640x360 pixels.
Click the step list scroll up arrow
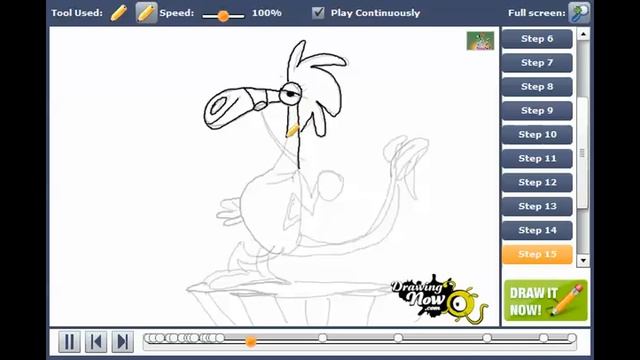(x=583, y=34)
